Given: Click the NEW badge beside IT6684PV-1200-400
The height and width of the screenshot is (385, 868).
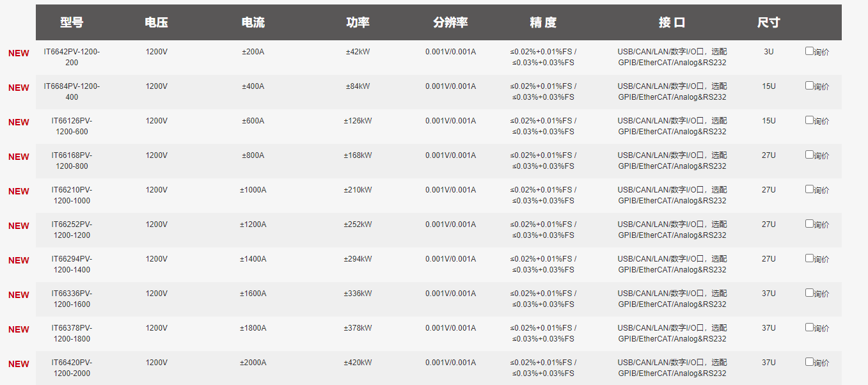Looking at the screenshot, I should (x=19, y=88).
